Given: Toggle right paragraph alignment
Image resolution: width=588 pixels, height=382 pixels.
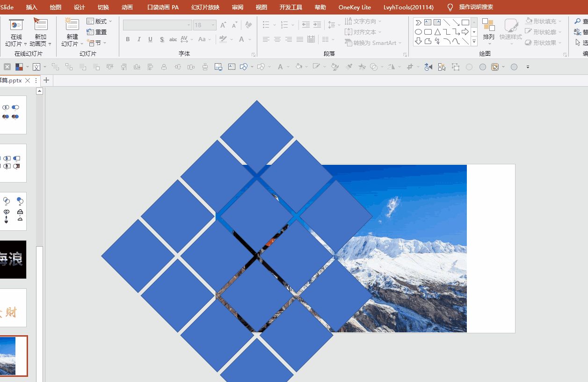Looking at the screenshot, I should pos(289,39).
